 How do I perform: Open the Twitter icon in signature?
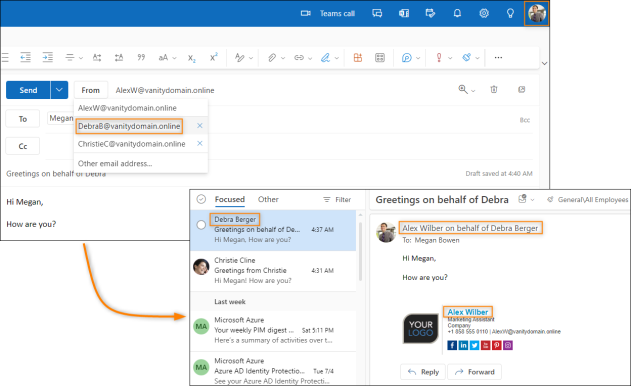(x=474, y=345)
